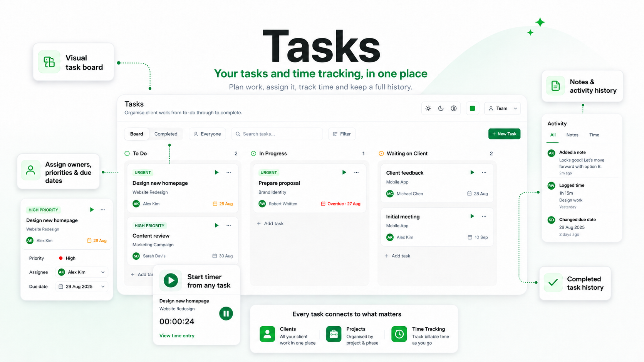
Task: Click the Completed task history checkmark icon
Action: click(553, 283)
